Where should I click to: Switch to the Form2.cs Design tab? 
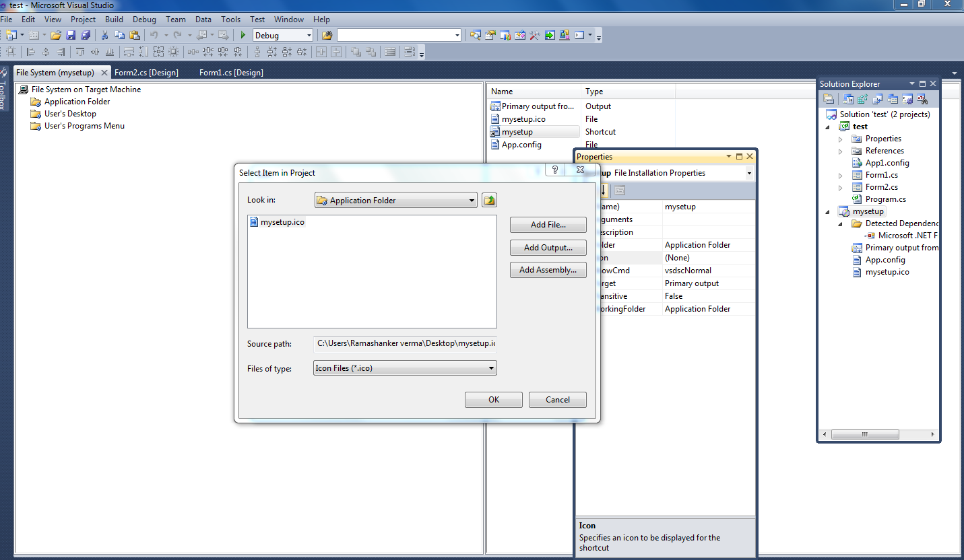(x=148, y=72)
